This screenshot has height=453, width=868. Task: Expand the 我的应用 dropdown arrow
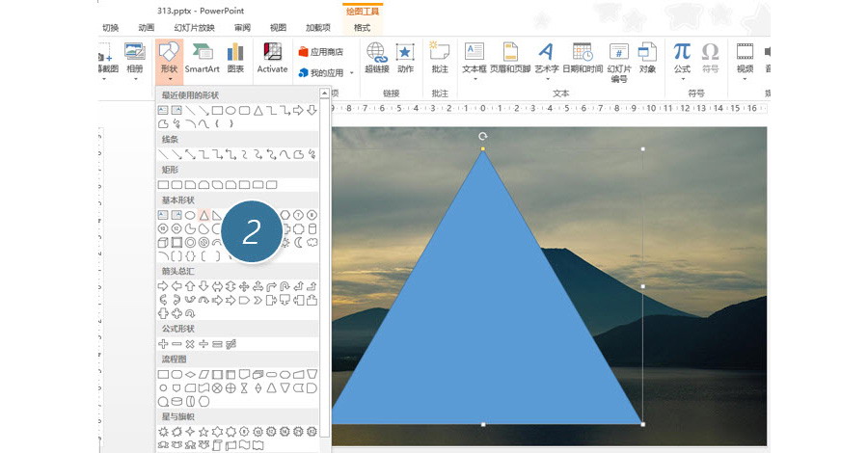(x=352, y=72)
